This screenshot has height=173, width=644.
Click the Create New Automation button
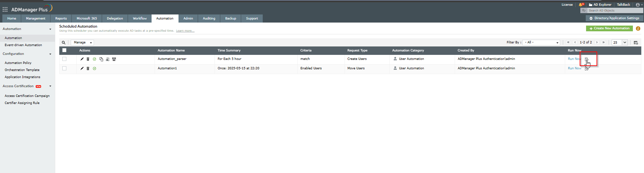[x=609, y=28]
